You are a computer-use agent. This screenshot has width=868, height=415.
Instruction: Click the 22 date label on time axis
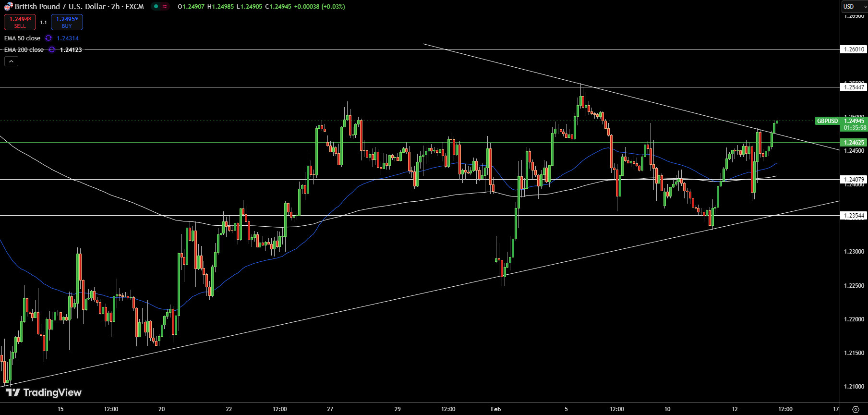coord(229,409)
